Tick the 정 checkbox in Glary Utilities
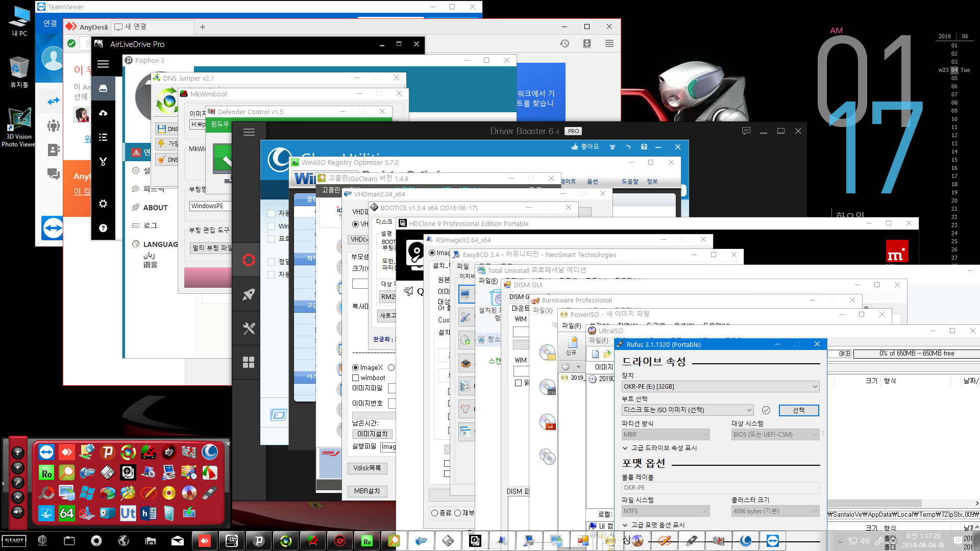Image resolution: width=980 pixels, height=551 pixels. pyautogui.click(x=271, y=262)
